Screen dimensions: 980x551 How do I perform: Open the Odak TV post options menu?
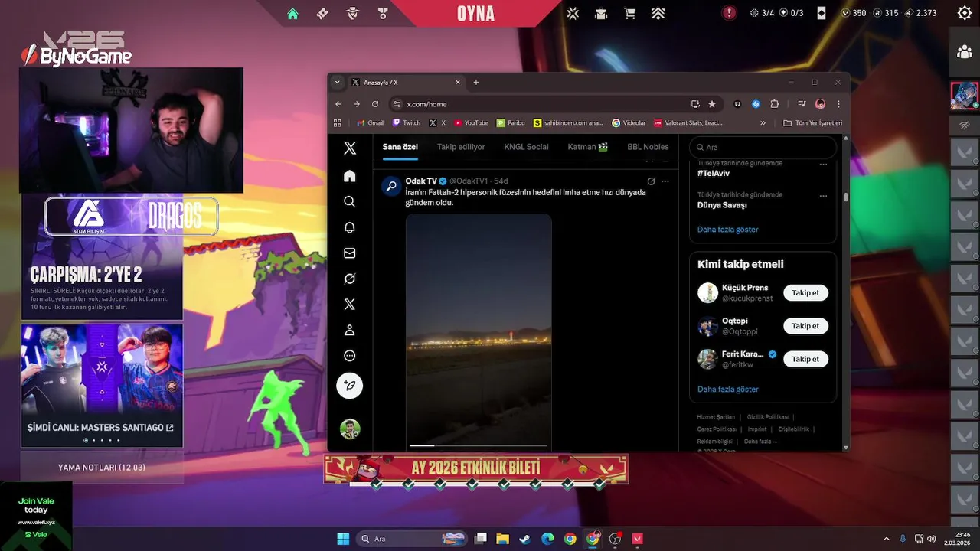[x=665, y=181]
